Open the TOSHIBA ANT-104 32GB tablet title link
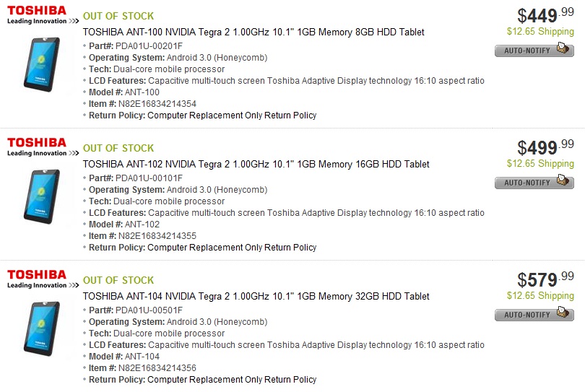This screenshot has height=392, width=585. 256,297
